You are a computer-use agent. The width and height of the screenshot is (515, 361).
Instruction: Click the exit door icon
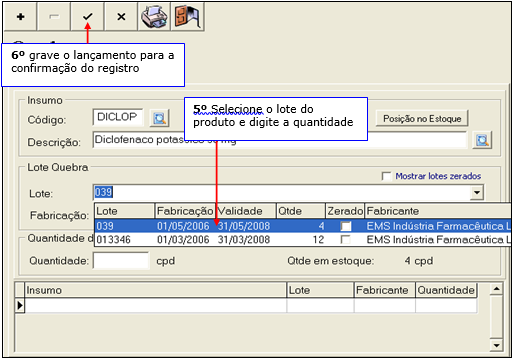pos(187,17)
